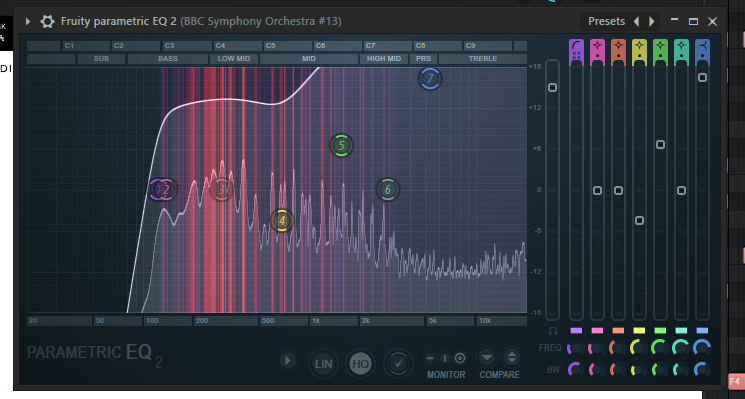
Task: Click the F4 piano key at right edge
Action: [736, 381]
